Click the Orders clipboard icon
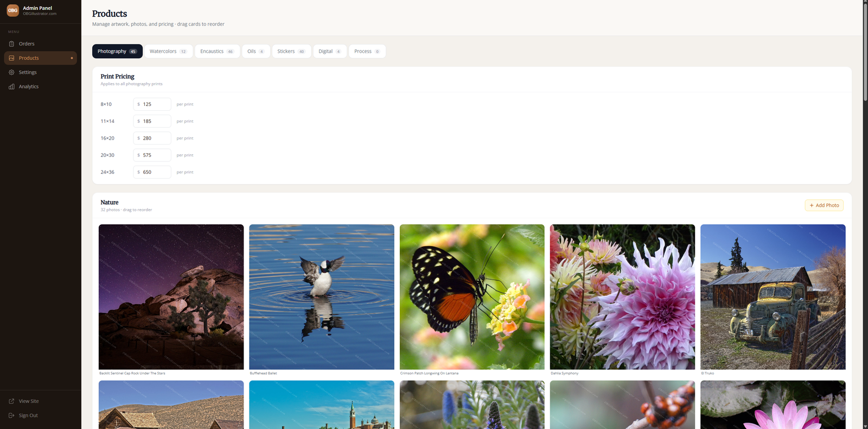 click(x=11, y=44)
